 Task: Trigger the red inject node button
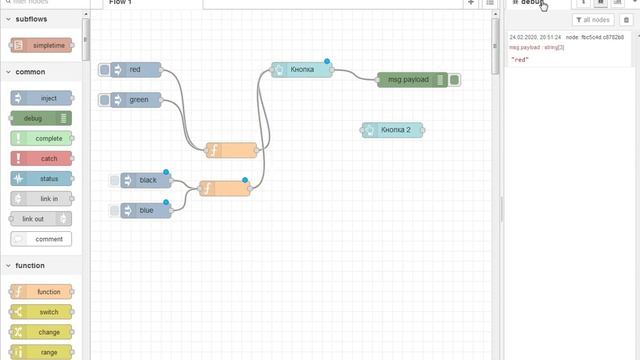104,70
